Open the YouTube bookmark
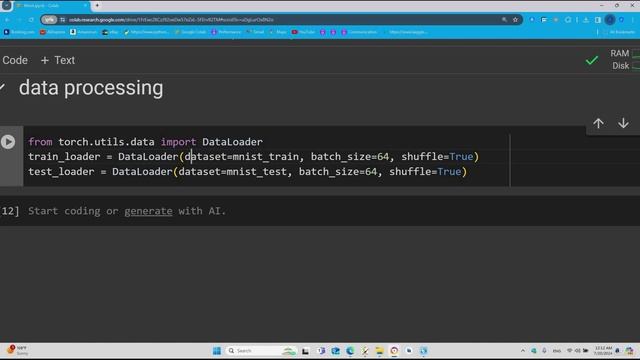This screenshot has height=360, width=640. tap(303, 32)
